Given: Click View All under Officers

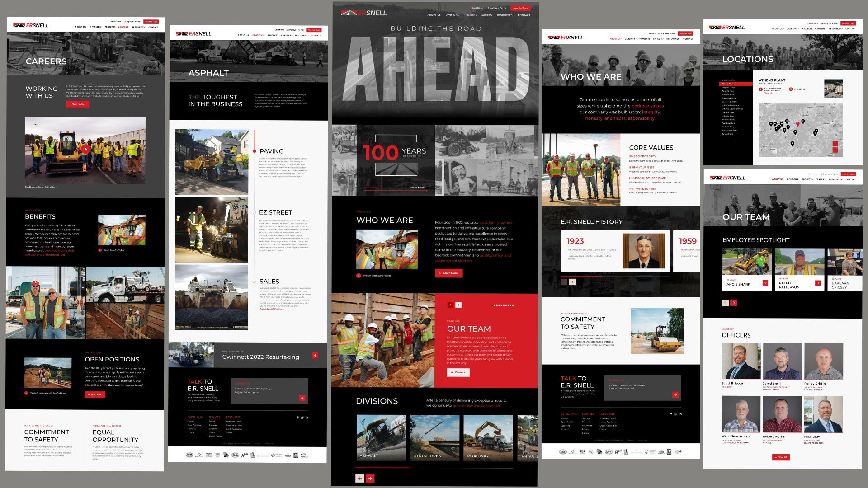Looking at the screenshot, I should coord(781,457).
